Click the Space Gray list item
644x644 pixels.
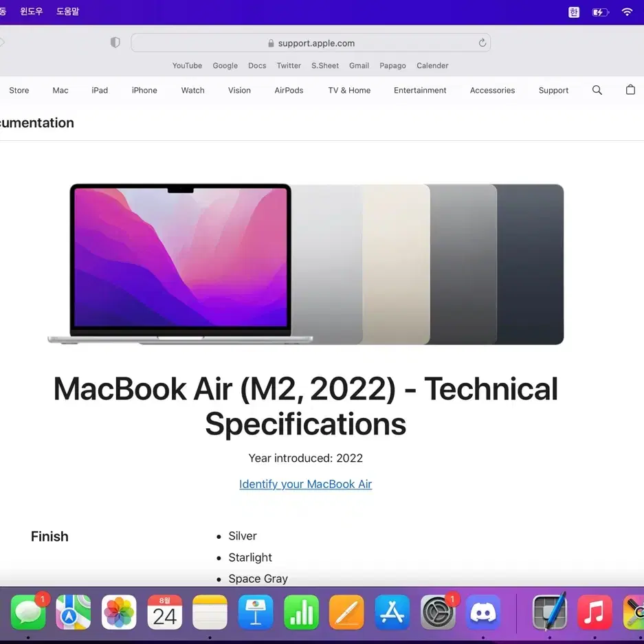(x=258, y=579)
